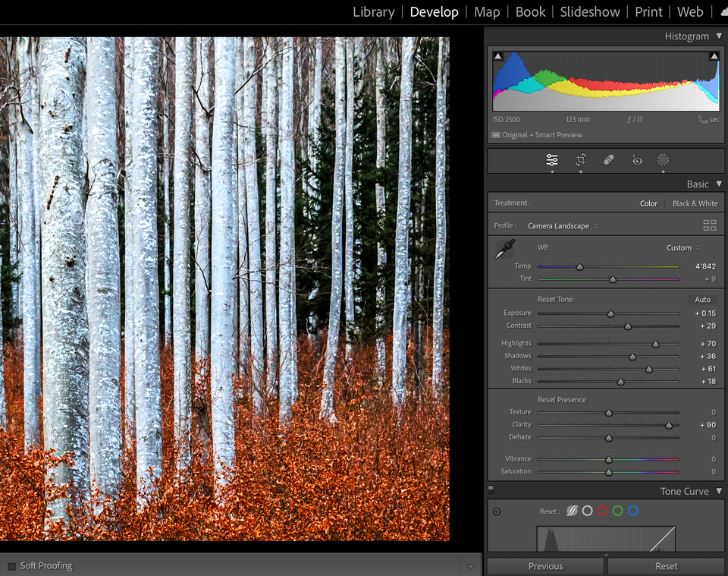This screenshot has height=576, width=728.
Task: Collapse the Histogram panel
Action: 718,36
